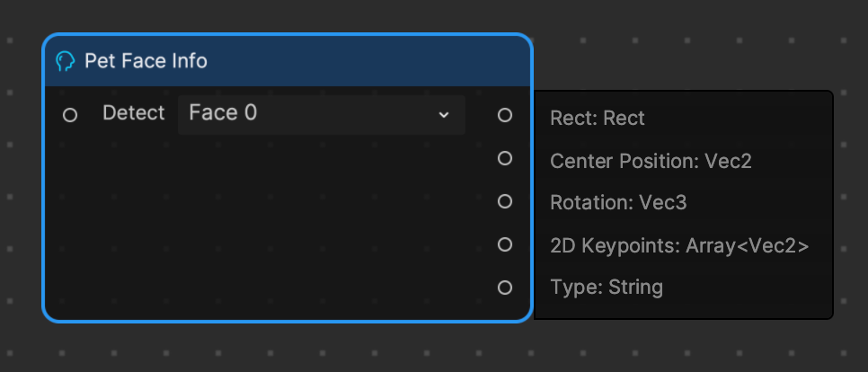Click the Pet Face Info head icon
The height and width of the screenshot is (372, 868).
click(x=66, y=61)
